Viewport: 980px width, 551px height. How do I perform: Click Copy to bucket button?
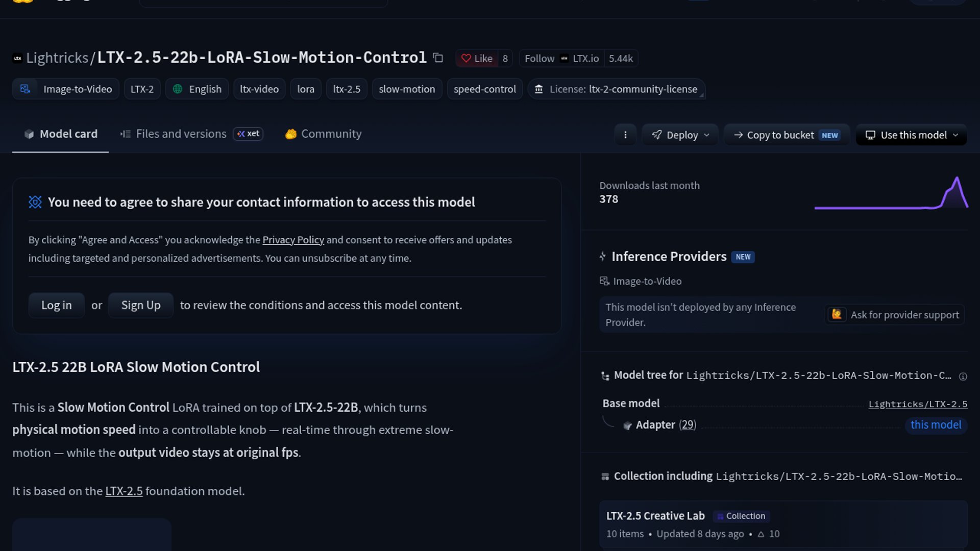pos(787,135)
